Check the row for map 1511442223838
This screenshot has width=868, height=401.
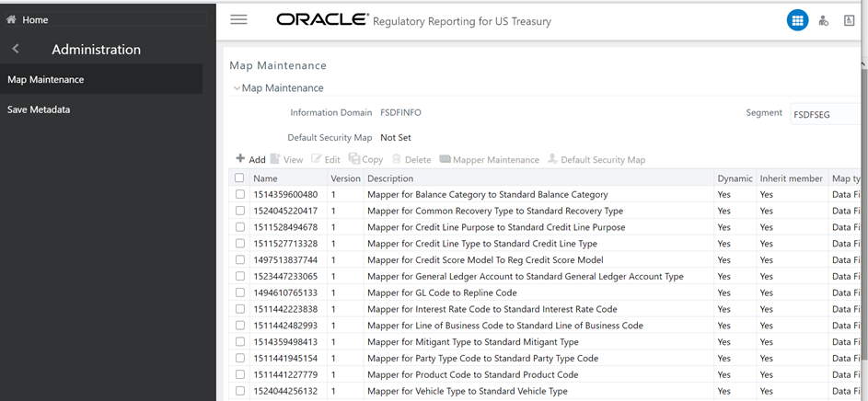(239, 309)
